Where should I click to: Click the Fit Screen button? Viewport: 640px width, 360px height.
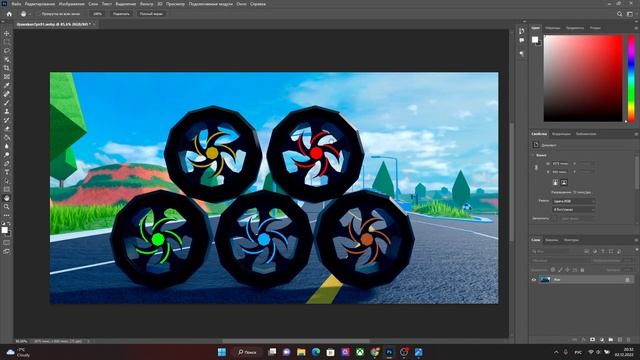(121, 14)
